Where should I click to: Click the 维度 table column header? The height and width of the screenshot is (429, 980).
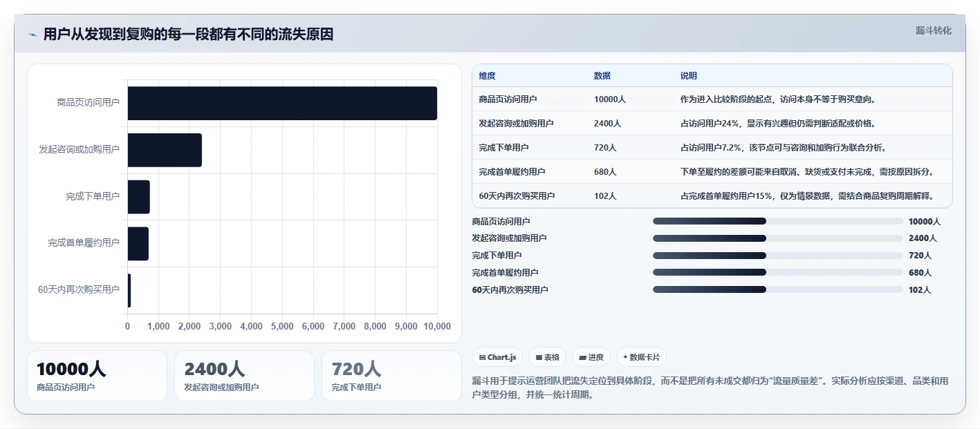[487, 76]
